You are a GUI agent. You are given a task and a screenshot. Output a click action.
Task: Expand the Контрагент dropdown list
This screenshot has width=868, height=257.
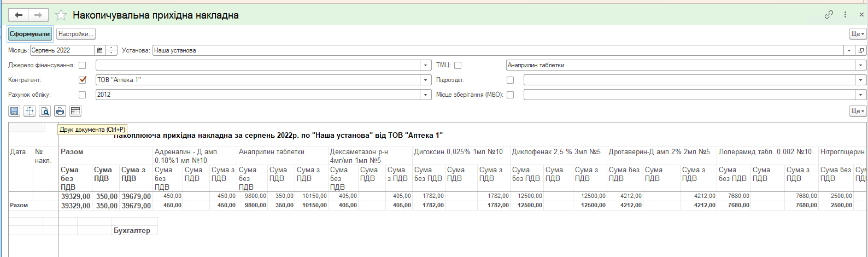click(426, 80)
